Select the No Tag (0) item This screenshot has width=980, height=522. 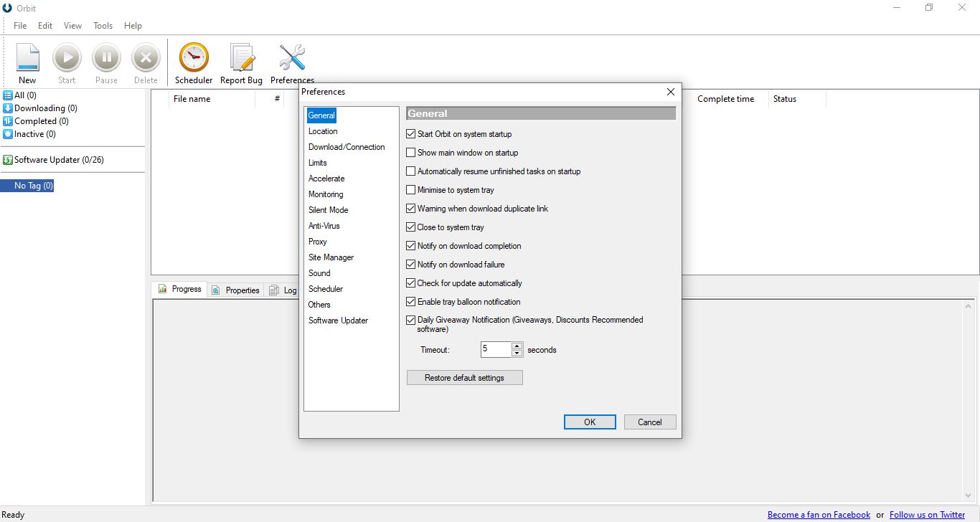pyautogui.click(x=27, y=186)
